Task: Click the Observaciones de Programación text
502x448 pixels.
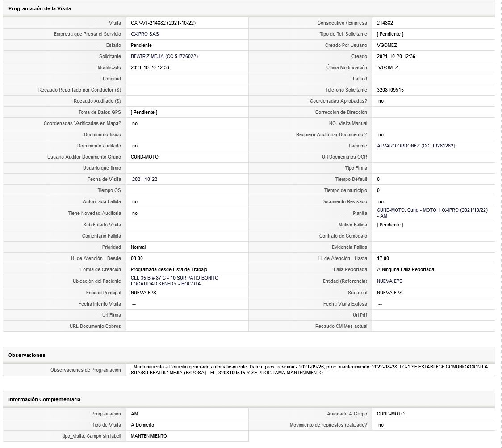Action: [x=309, y=370]
